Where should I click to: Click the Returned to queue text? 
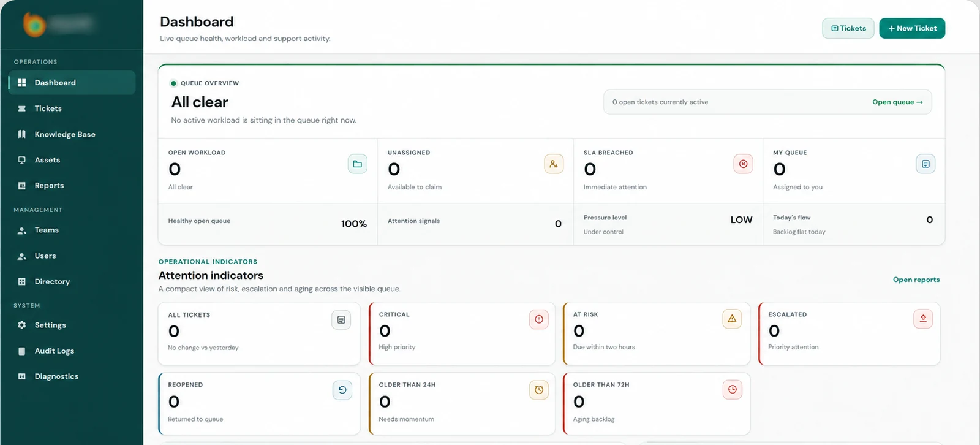click(195, 420)
